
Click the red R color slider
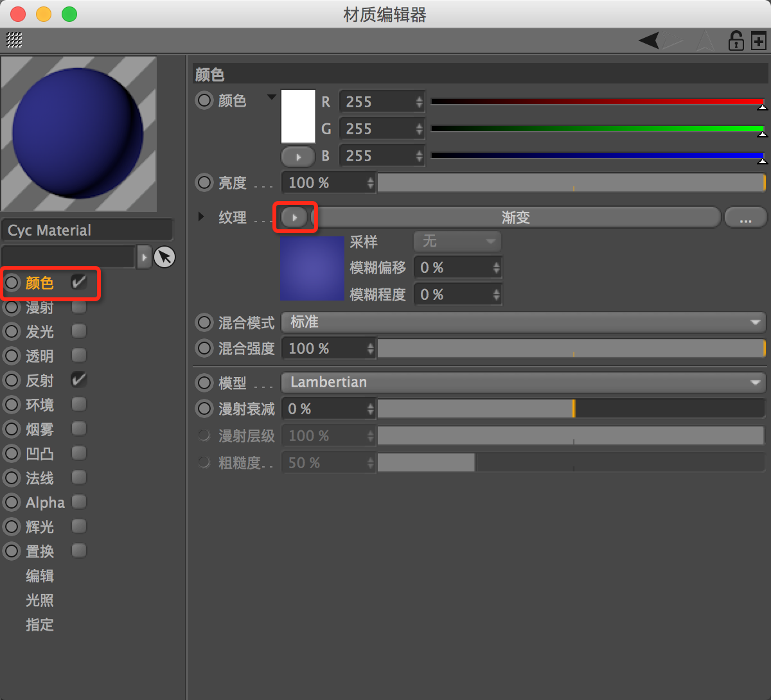coord(598,101)
